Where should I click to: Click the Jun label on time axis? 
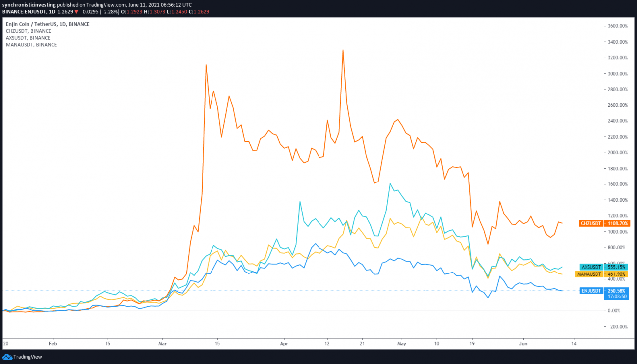pyautogui.click(x=522, y=343)
